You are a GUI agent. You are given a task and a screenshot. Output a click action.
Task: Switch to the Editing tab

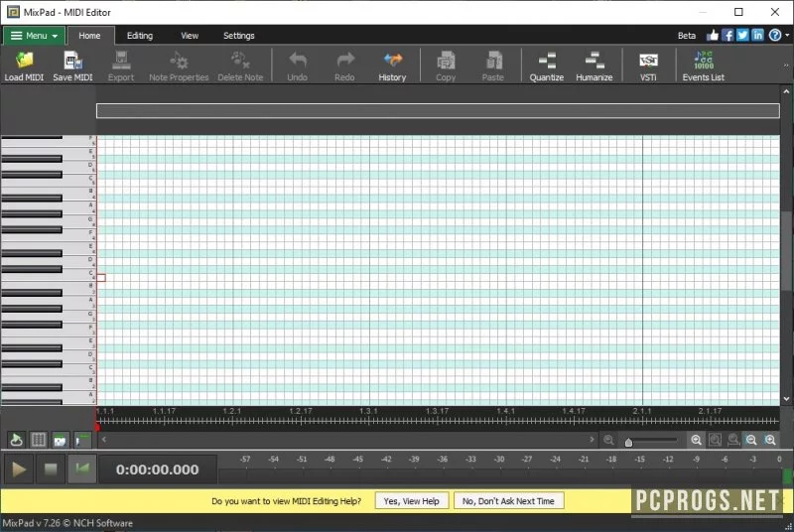point(140,36)
